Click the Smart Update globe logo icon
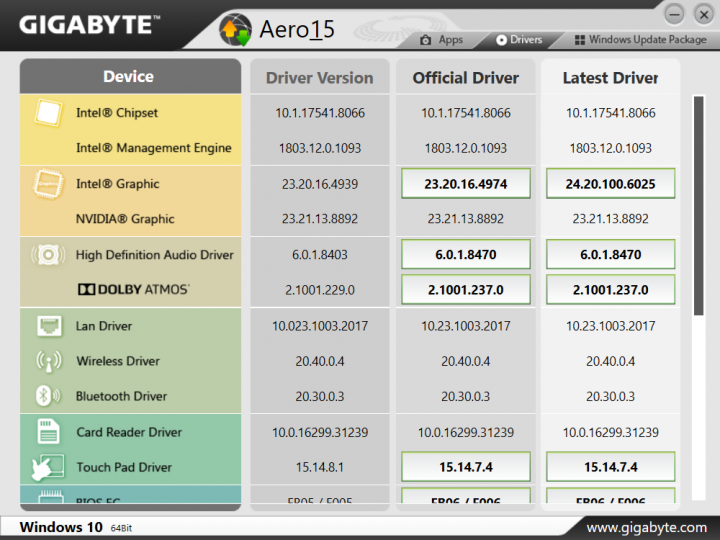This screenshot has width=720, height=540. coord(236,30)
